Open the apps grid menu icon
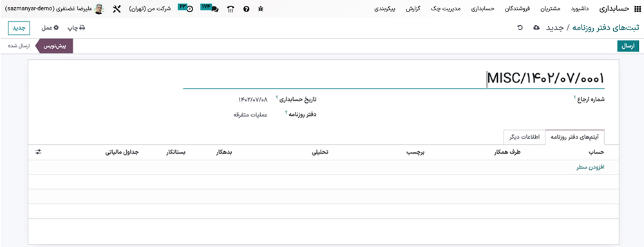 [637, 8]
